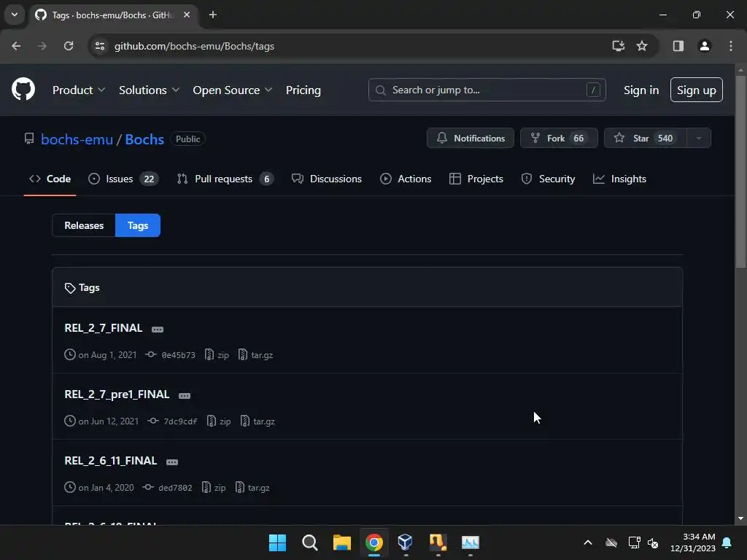The image size is (747, 560).
Task: Open the Discussions tab
Action: coord(327,179)
